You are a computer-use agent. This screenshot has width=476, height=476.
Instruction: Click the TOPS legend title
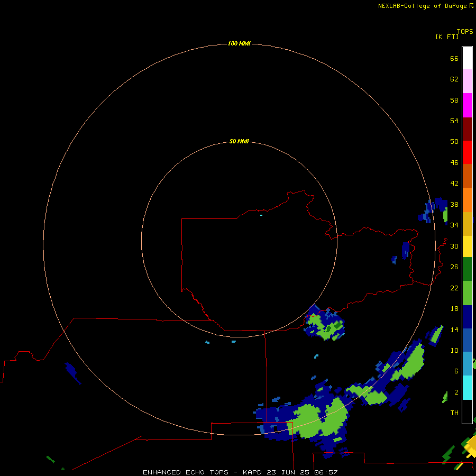(465, 31)
